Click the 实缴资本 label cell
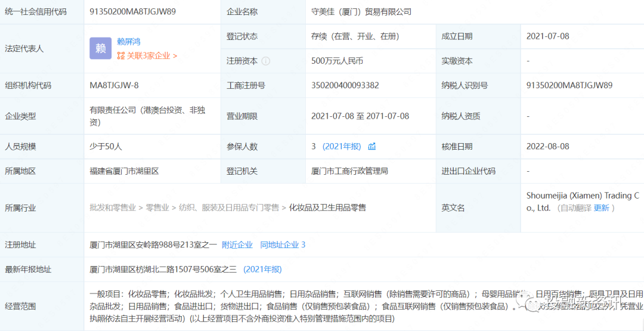This screenshot has width=644, height=331. [x=478, y=61]
